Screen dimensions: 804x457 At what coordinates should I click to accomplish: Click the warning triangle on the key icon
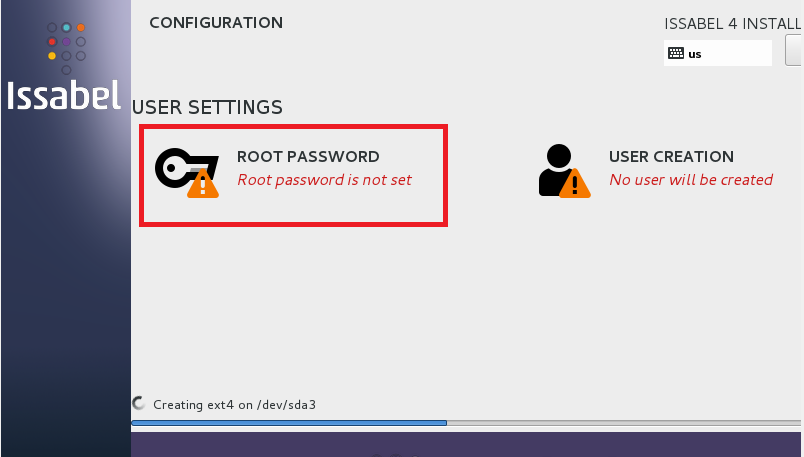click(203, 183)
